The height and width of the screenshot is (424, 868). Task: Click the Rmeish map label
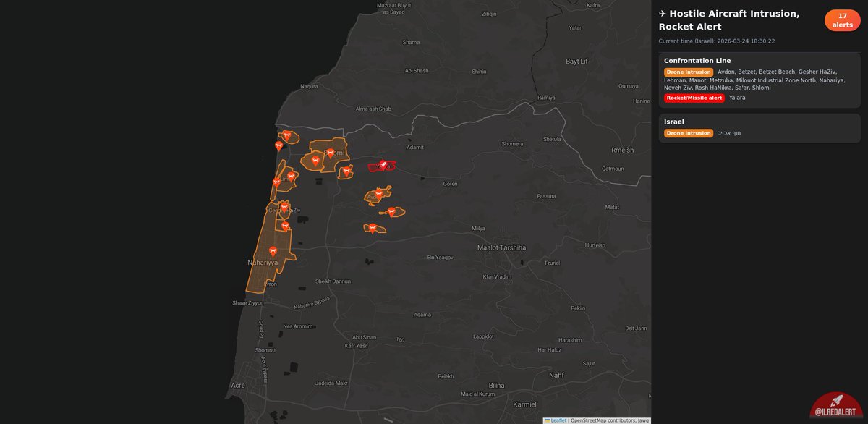pyautogui.click(x=622, y=150)
